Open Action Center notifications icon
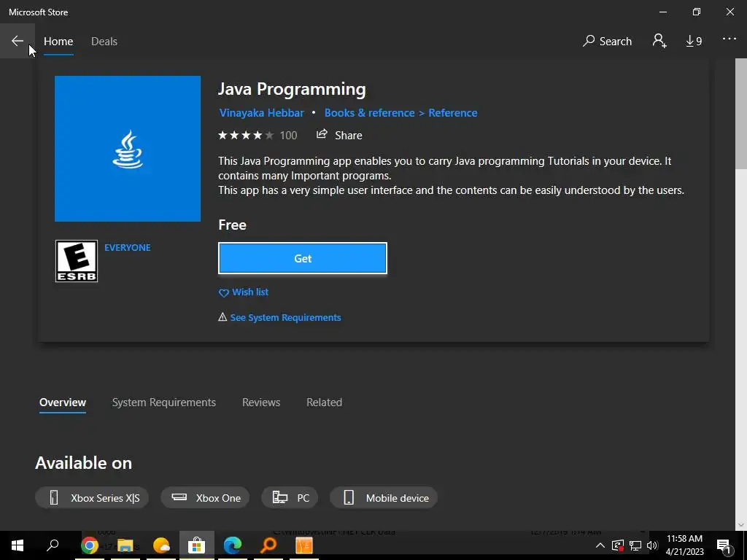The height and width of the screenshot is (560, 747). 723,545
